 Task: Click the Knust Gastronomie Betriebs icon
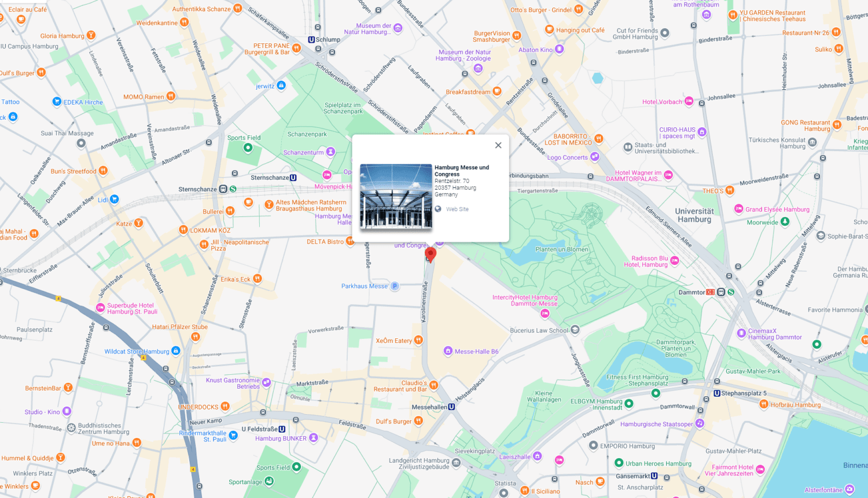[x=267, y=382]
